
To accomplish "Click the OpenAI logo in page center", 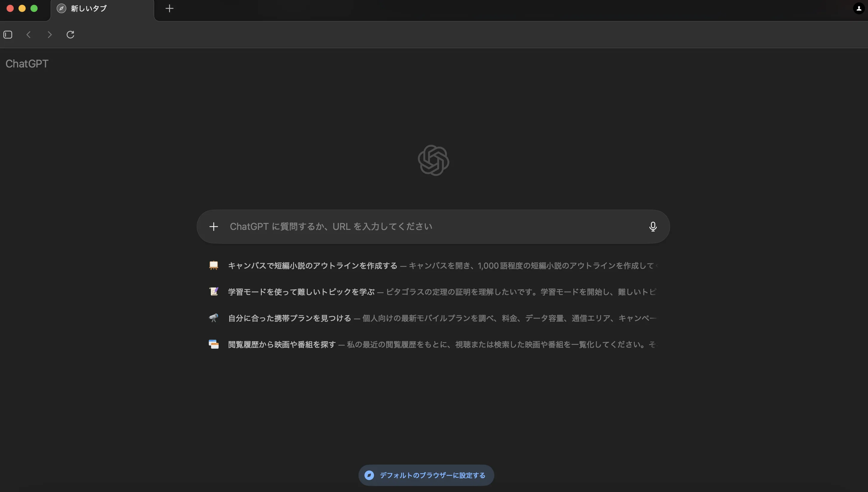I will coord(434,160).
